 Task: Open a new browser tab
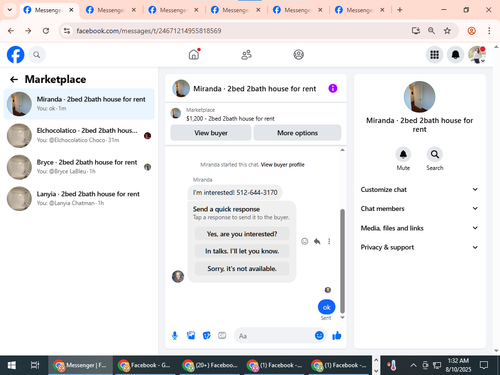click(400, 10)
